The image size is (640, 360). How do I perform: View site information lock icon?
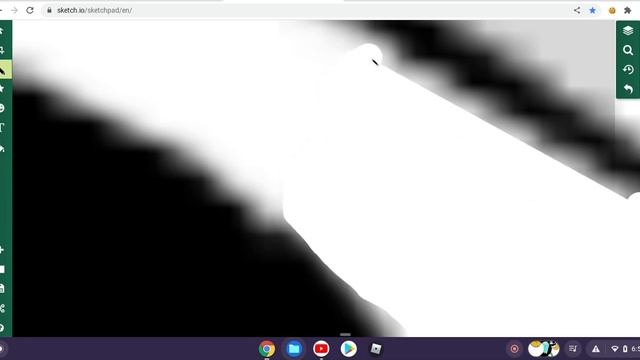[49, 10]
